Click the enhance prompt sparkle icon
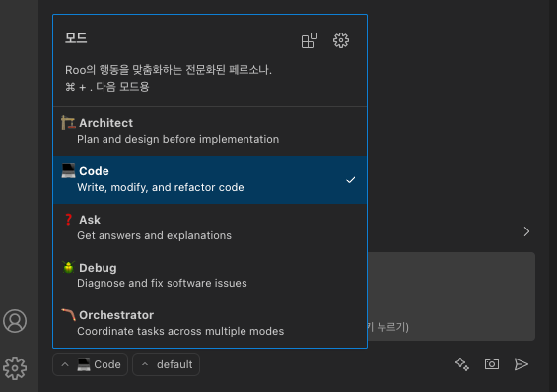557x392 pixels. click(x=462, y=364)
